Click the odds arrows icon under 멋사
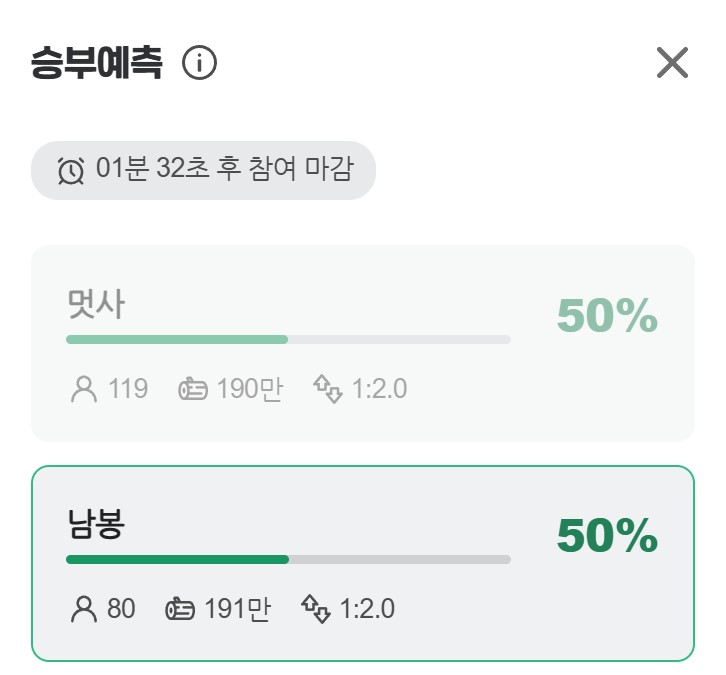 pyautogui.click(x=328, y=388)
